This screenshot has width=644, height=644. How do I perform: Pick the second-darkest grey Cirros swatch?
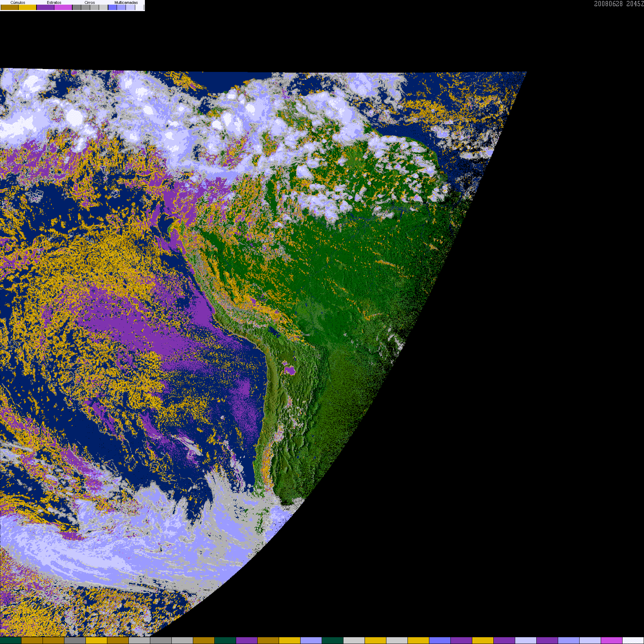86,7
